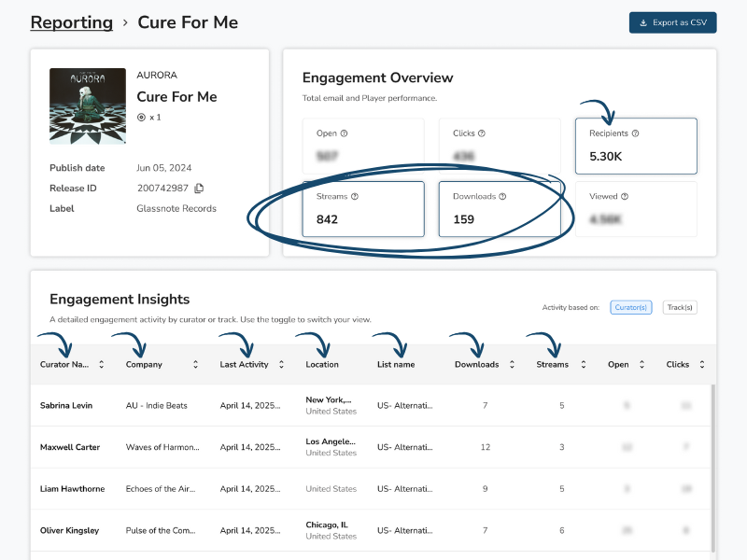Click the help icon beside Viewed
Image resolution: width=747 pixels, height=560 pixels.
coord(625,197)
